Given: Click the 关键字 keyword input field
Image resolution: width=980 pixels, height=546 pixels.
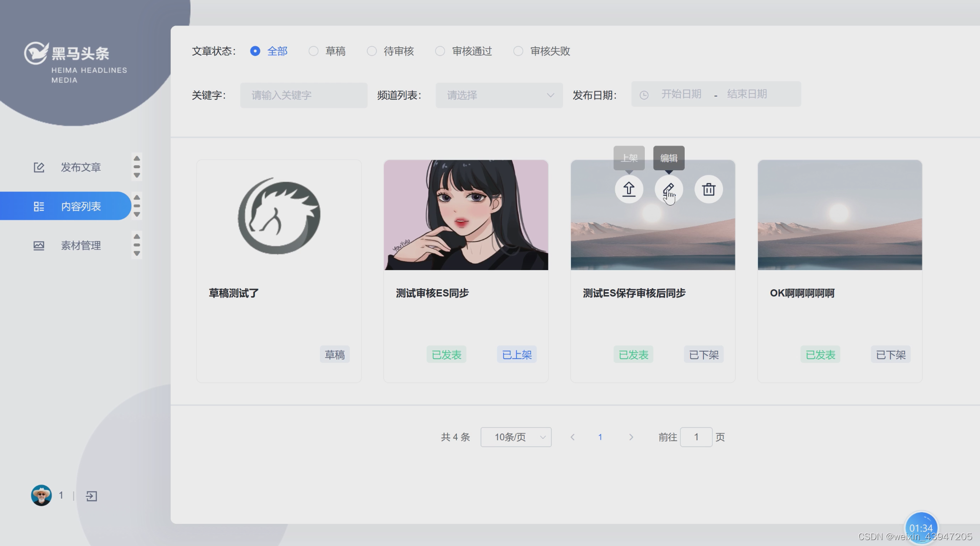Looking at the screenshot, I should (x=304, y=95).
